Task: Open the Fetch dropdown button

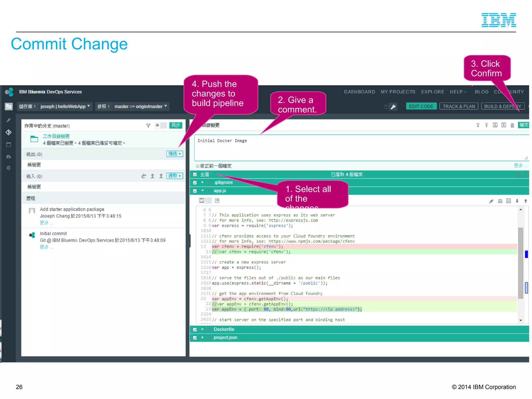Action: [174, 176]
